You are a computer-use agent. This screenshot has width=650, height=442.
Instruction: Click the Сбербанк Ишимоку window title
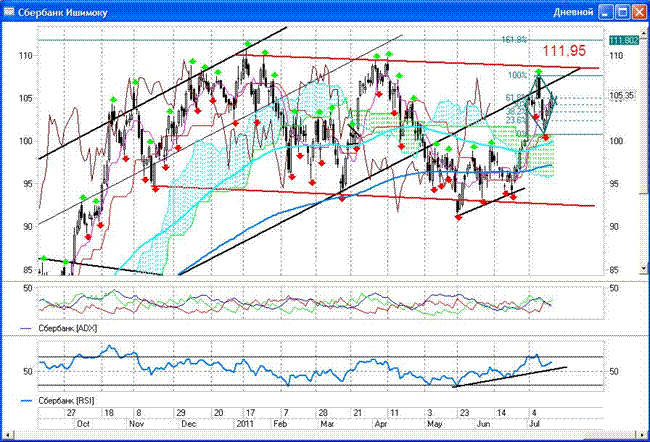pos(62,12)
